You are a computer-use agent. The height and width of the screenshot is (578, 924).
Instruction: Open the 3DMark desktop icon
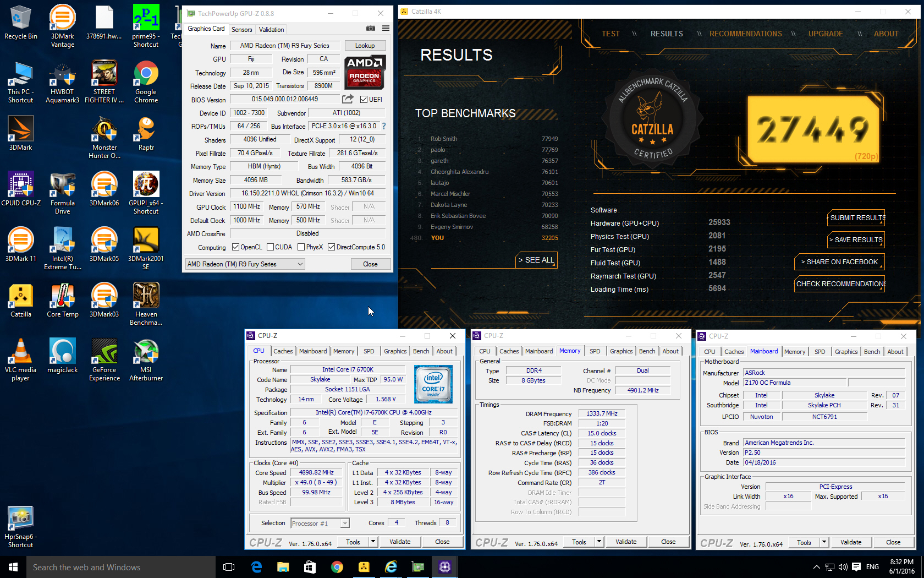21,133
